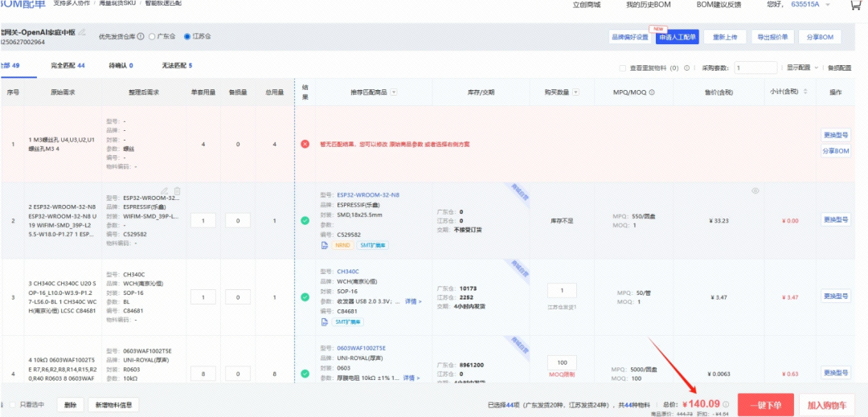The width and height of the screenshot is (868, 417).
Task: Click 更换型号 in row 1
Action: pyautogui.click(x=835, y=134)
